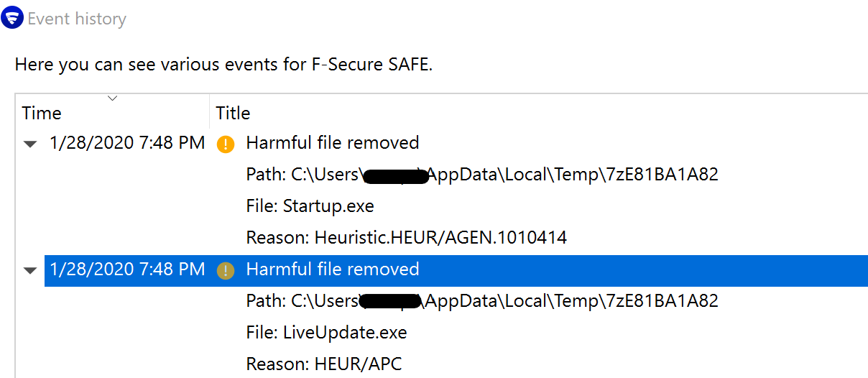Screen dimensions: 868x378
Task: Click the Path line above File: LiveUpdate.exe
Action: click(481, 301)
